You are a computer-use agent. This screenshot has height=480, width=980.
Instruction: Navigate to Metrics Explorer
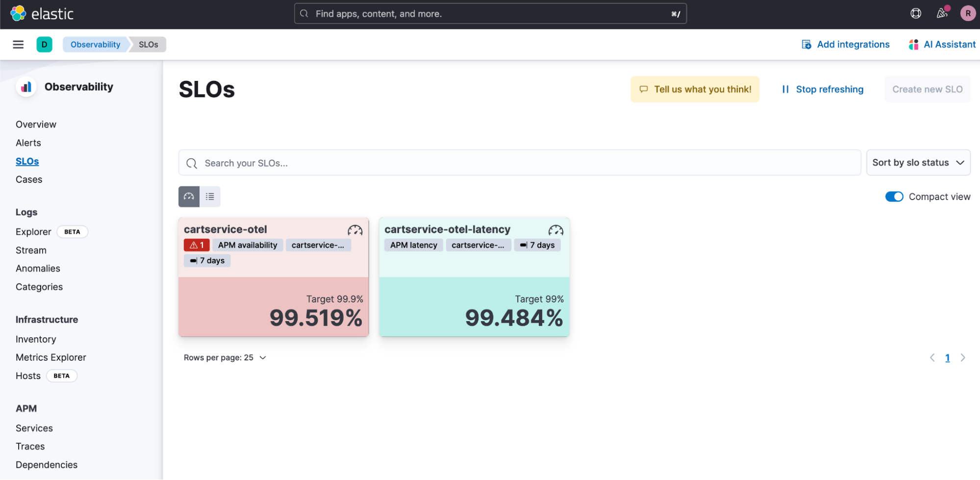tap(51, 357)
